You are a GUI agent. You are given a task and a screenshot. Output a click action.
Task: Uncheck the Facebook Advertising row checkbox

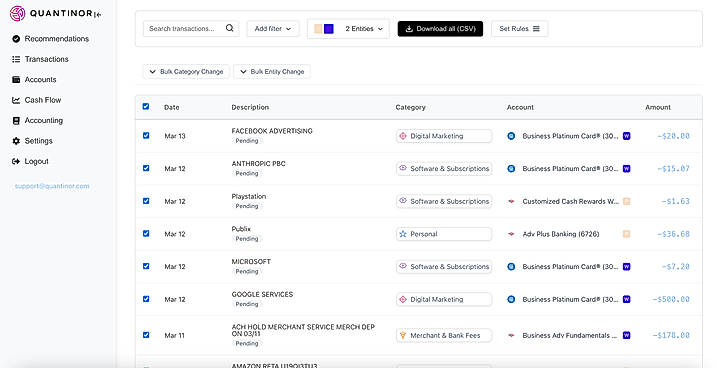pos(146,135)
